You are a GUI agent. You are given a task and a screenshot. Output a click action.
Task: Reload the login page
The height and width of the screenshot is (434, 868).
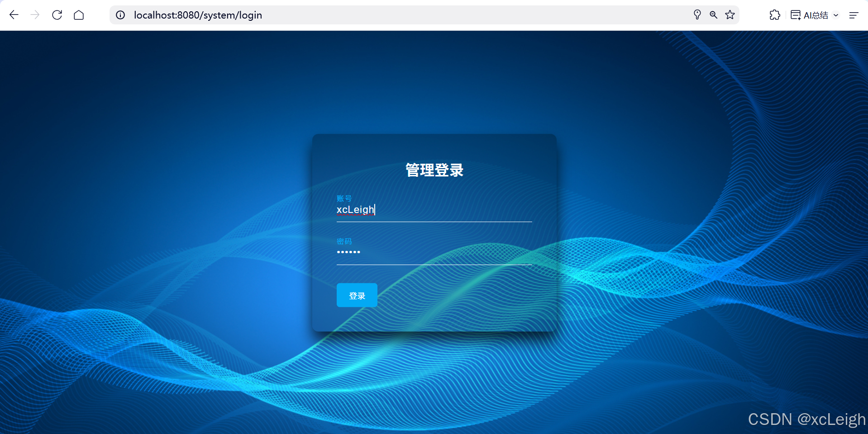click(x=57, y=15)
